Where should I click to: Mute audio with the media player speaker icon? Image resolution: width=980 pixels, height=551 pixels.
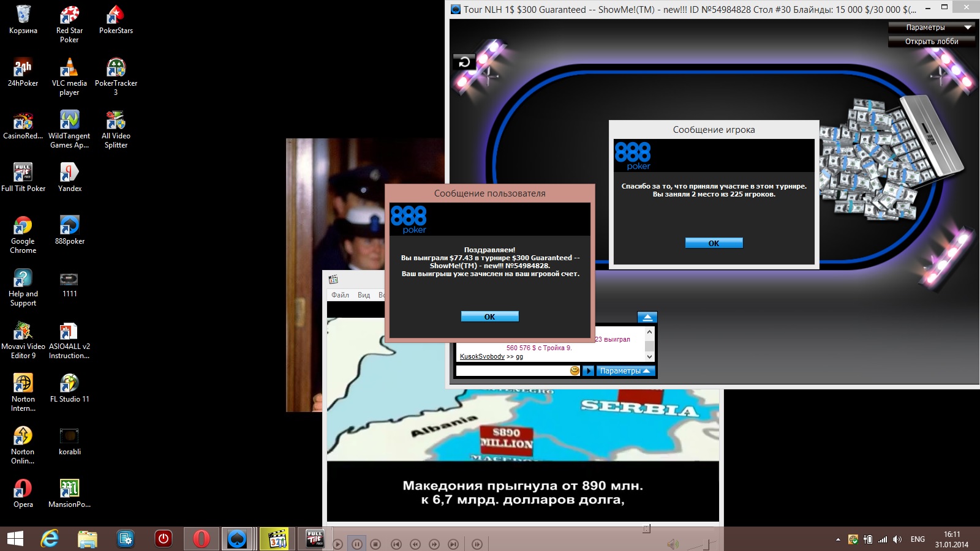(673, 544)
